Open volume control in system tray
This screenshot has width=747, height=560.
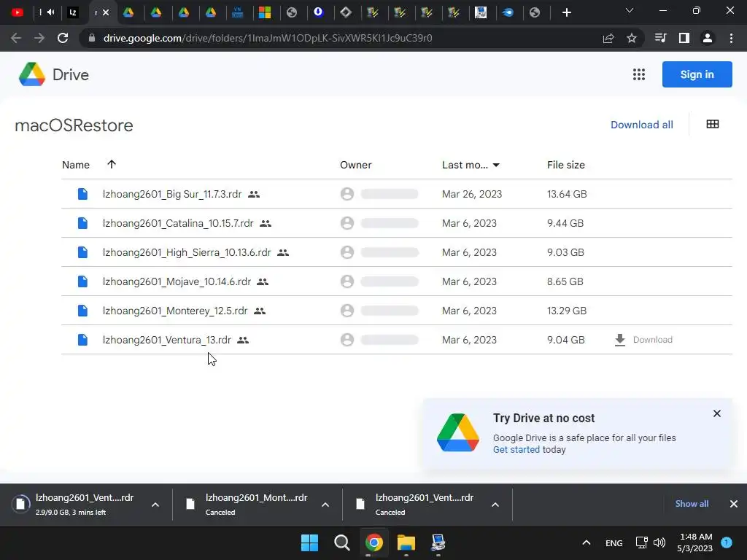(x=659, y=542)
